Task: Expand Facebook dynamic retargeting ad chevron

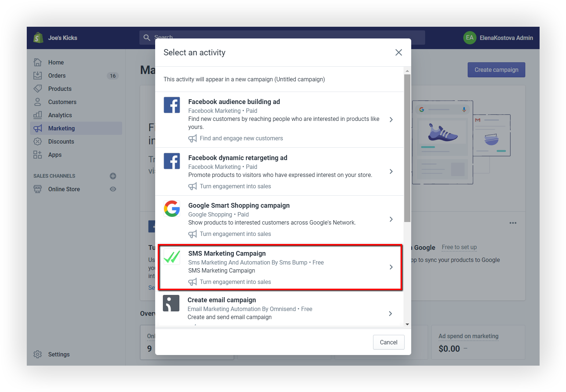Action: (x=391, y=171)
